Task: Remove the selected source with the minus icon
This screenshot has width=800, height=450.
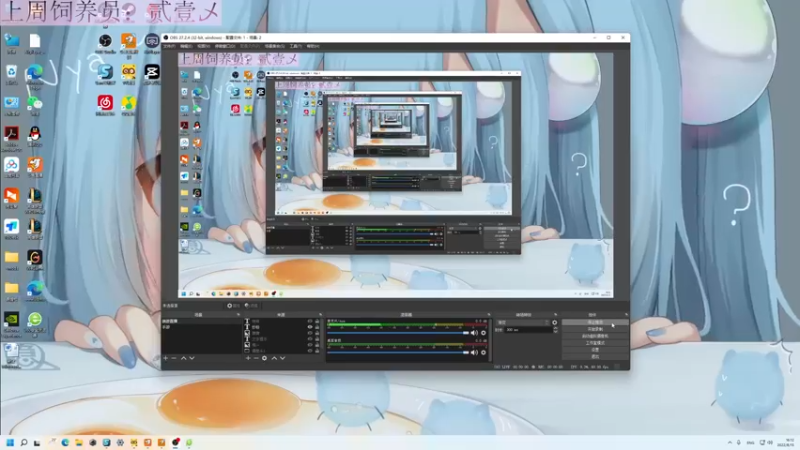Action: coord(256,358)
